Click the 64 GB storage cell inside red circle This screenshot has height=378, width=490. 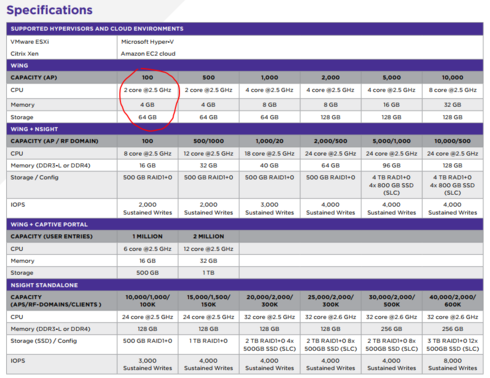[x=148, y=117]
